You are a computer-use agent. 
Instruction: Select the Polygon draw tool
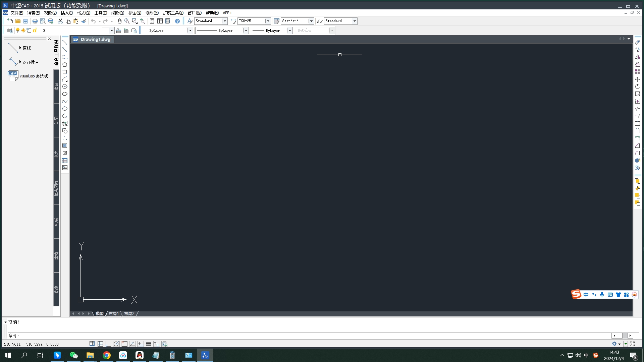(x=65, y=64)
